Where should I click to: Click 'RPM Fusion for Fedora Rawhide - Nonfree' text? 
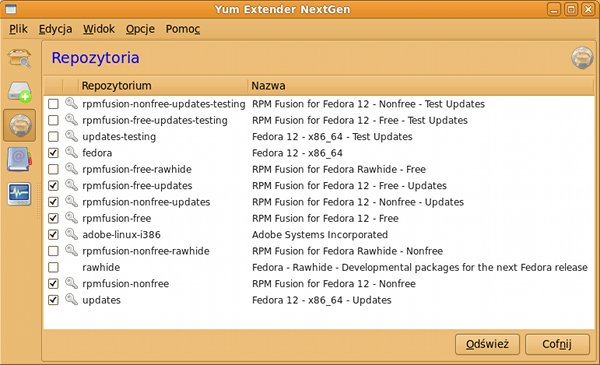[347, 251]
